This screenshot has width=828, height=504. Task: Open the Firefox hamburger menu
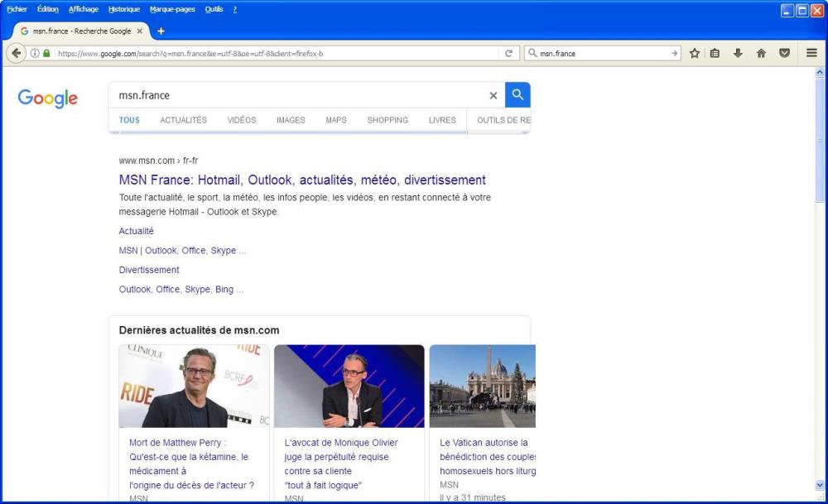click(x=811, y=53)
